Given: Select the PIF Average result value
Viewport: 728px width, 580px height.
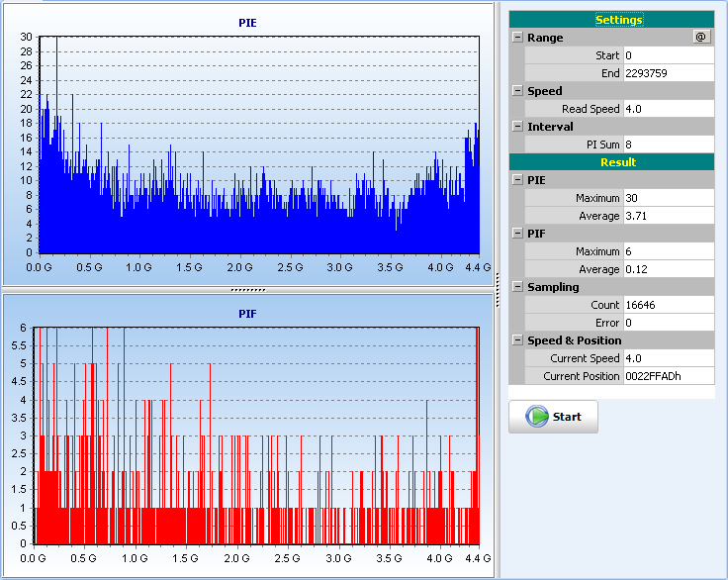Looking at the screenshot, I should click(668, 269).
